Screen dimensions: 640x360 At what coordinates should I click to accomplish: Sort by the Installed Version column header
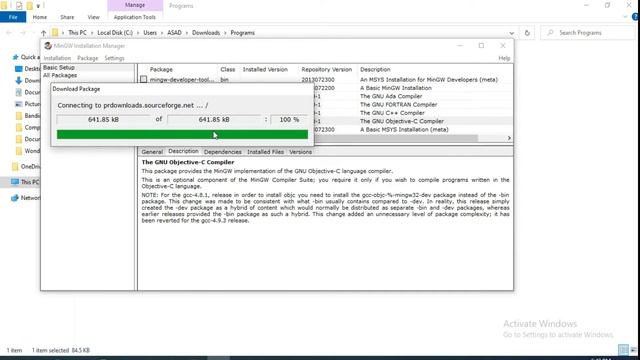pyautogui.click(x=265, y=69)
